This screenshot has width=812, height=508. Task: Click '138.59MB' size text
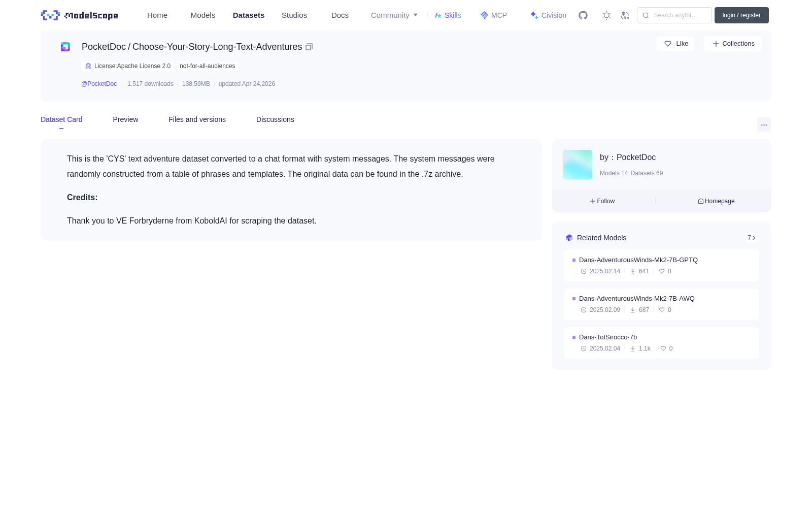(196, 84)
